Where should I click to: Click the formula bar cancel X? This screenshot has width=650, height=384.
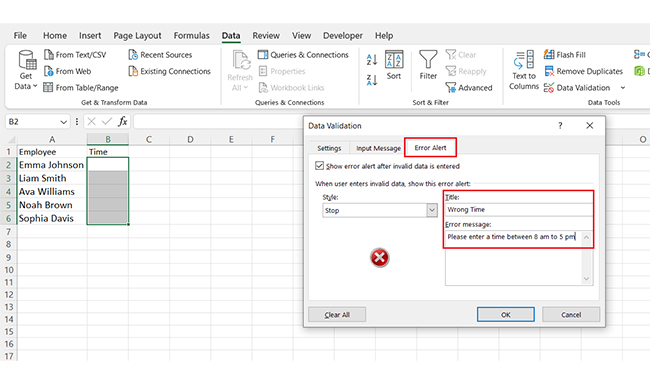point(92,122)
